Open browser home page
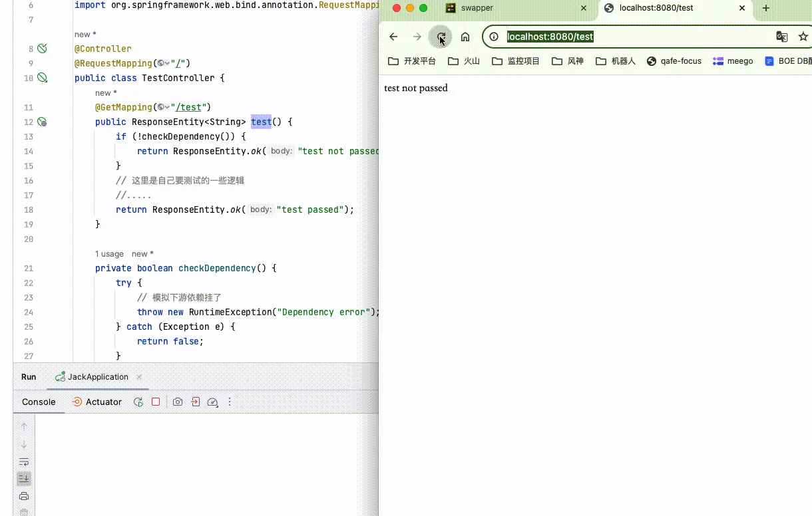This screenshot has height=516, width=812. coord(465,37)
